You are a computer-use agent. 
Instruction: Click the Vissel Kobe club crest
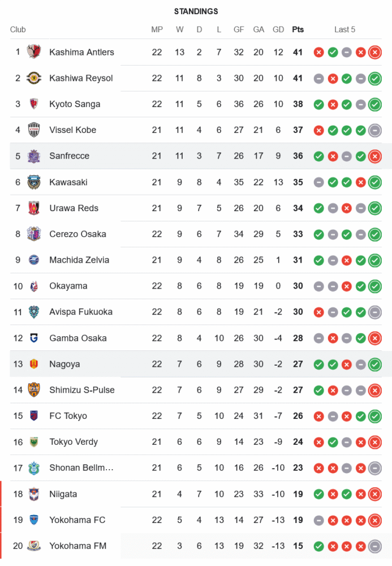point(34,130)
